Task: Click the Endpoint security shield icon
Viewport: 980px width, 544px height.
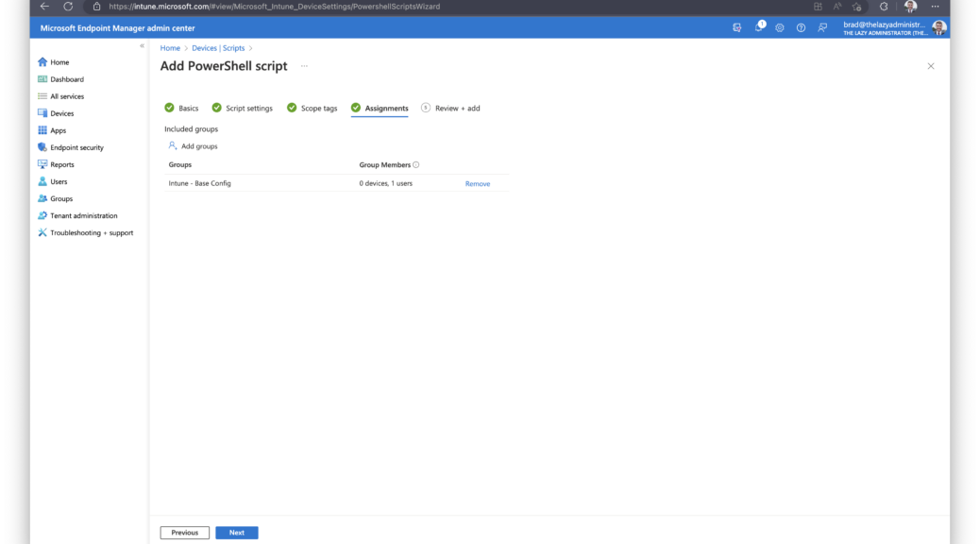Action: (42, 147)
